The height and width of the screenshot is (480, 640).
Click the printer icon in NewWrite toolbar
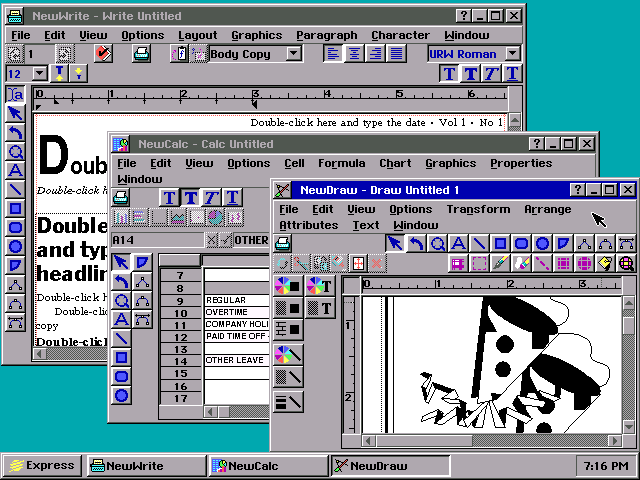[x=141, y=53]
